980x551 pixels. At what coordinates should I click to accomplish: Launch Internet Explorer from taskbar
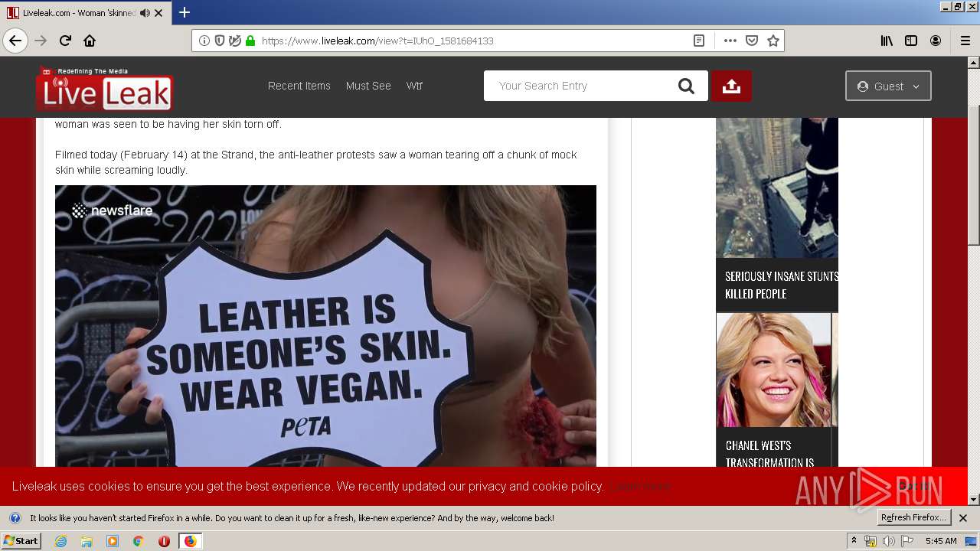tap(60, 541)
